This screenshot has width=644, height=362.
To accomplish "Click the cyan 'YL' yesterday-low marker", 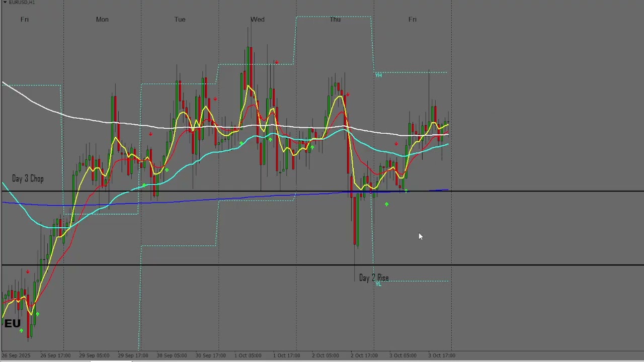I will point(378,285).
